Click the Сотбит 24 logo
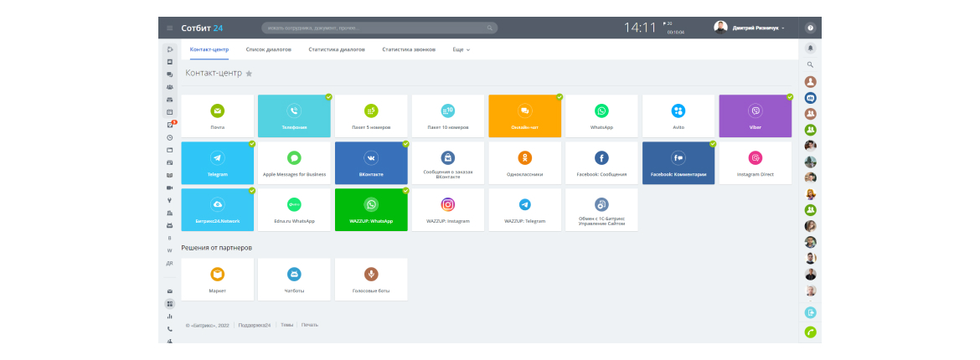 (202, 28)
